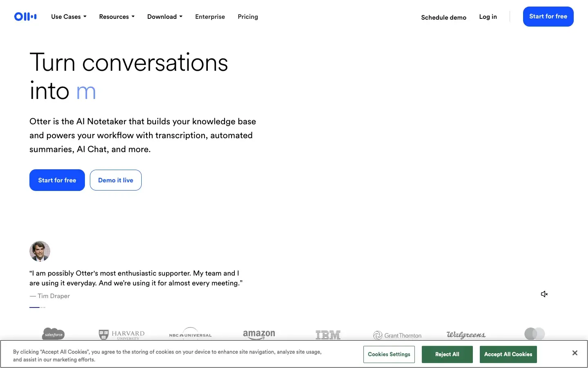Screen dimensions: 588x368
Task: Open the Resources dropdown menu
Action: click(117, 17)
